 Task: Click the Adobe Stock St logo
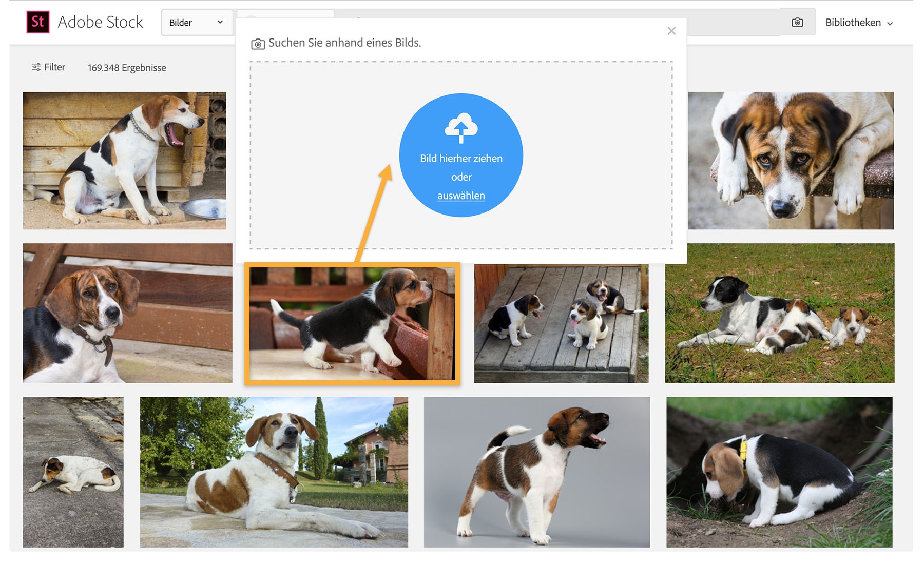click(x=38, y=22)
